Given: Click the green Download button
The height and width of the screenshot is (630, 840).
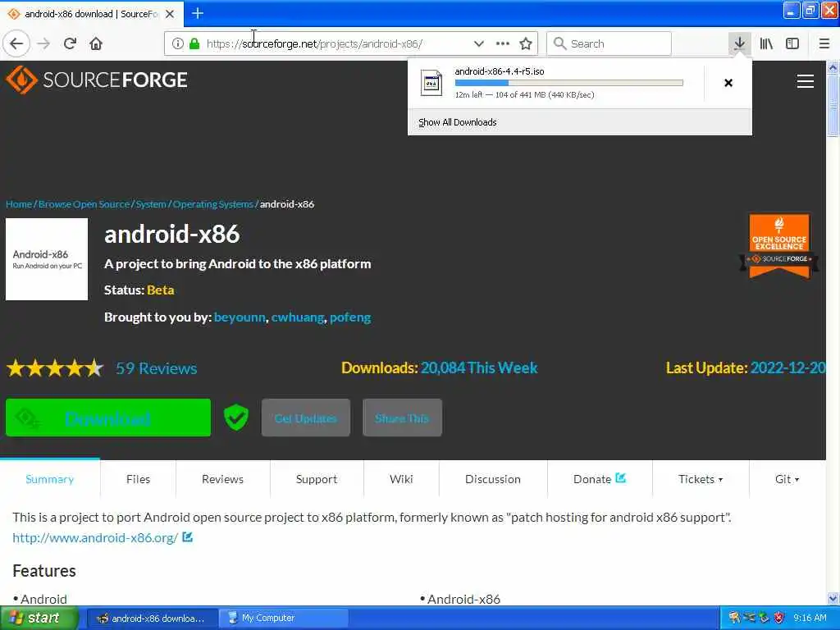Looking at the screenshot, I should pos(108,418).
